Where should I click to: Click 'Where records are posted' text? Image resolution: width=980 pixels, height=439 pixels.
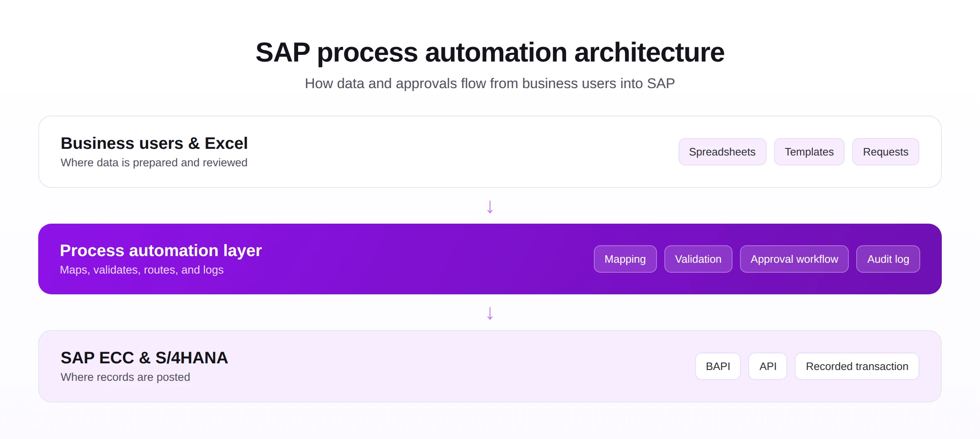click(x=125, y=377)
